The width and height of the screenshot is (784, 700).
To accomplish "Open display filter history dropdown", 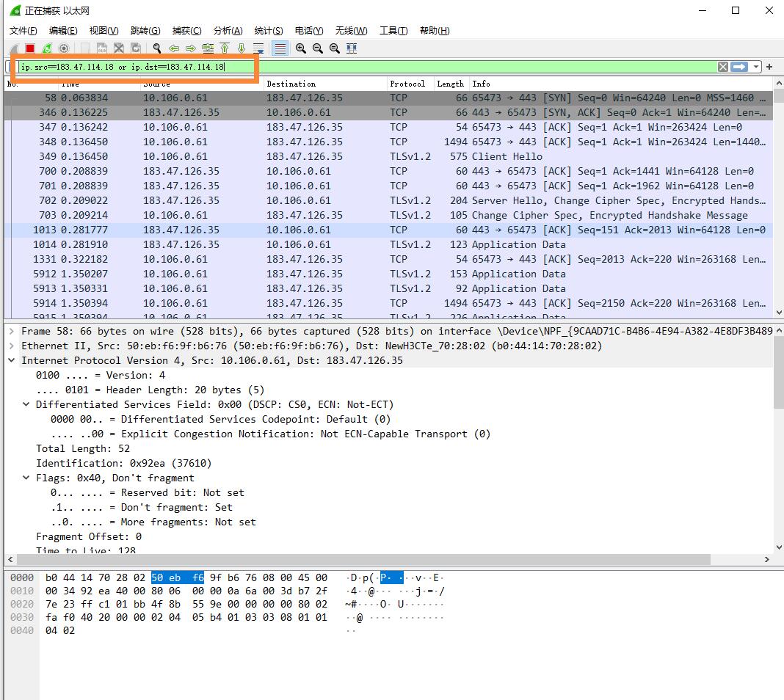I will point(756,67).
